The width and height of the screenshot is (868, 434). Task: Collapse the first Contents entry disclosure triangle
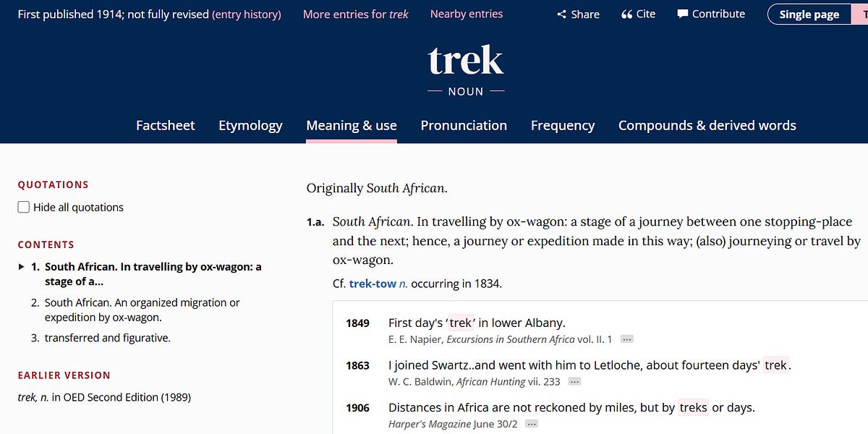(20, 267)
